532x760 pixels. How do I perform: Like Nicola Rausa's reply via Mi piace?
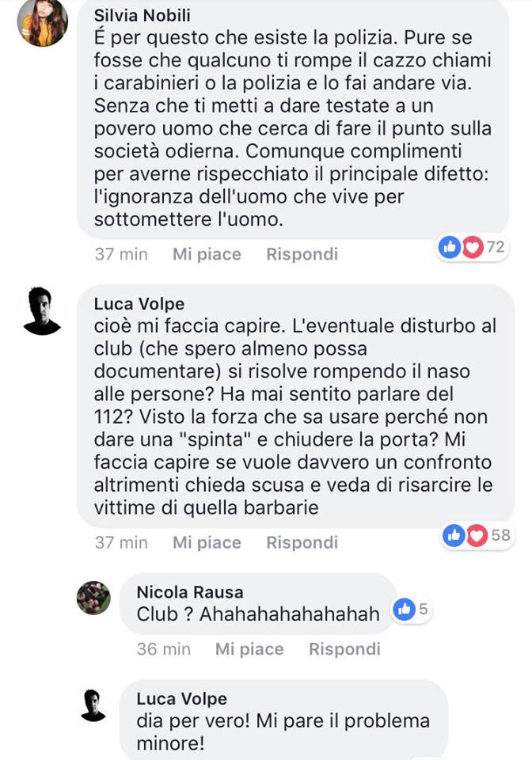coord(249,649)
